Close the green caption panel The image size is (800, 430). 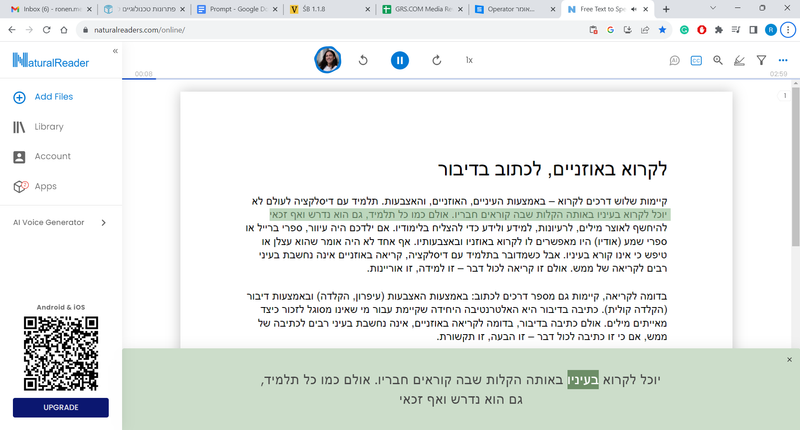[789, 360]
